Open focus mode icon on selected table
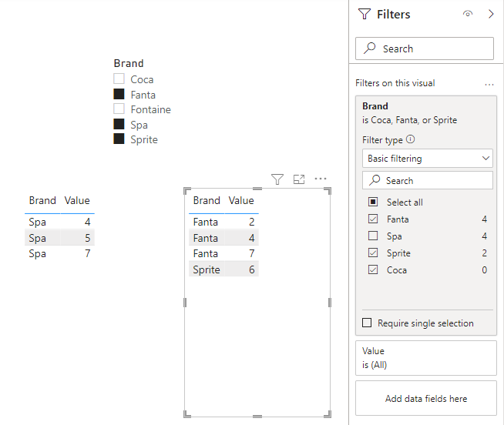The image size is (504, 425). coord(299,179)
